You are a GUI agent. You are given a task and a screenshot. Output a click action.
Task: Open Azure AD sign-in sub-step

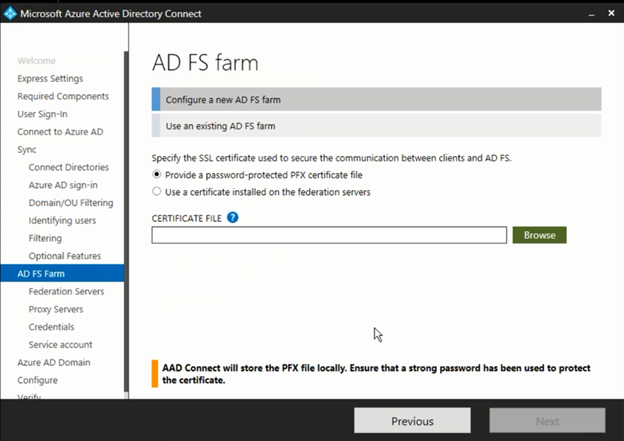(63, 185)
